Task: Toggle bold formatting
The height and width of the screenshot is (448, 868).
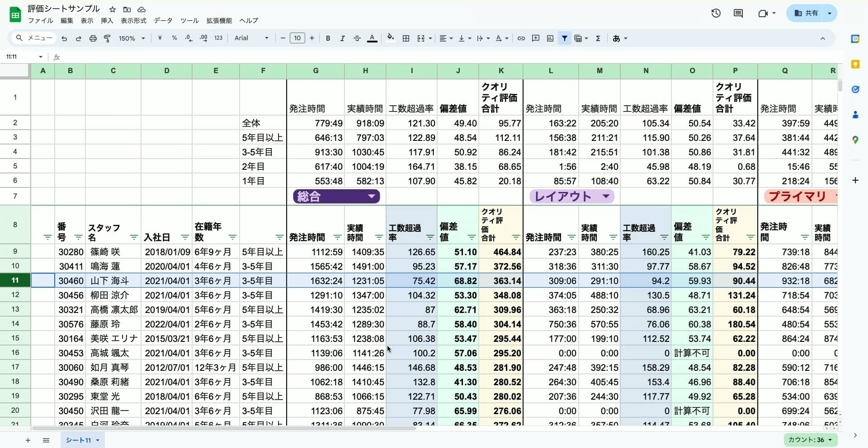Action: coord(328,38)
